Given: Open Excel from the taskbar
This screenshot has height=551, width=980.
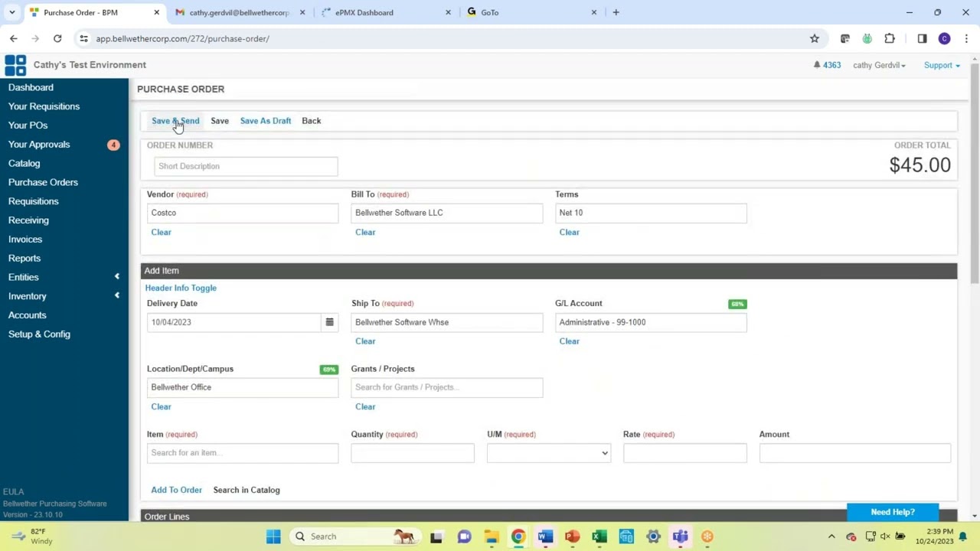Looking at the screenshot, I should 599,536.
